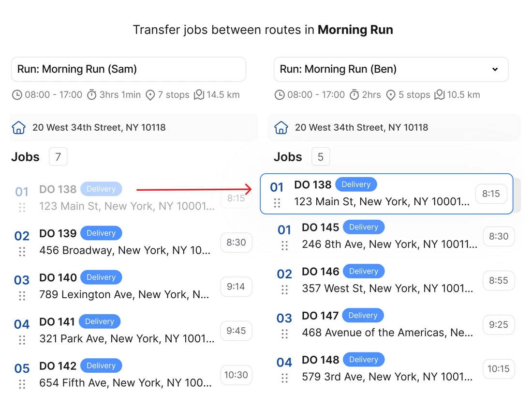Grab drag handle of DO 139 job
Screen dimensions: 532x396
pos(22,252)
